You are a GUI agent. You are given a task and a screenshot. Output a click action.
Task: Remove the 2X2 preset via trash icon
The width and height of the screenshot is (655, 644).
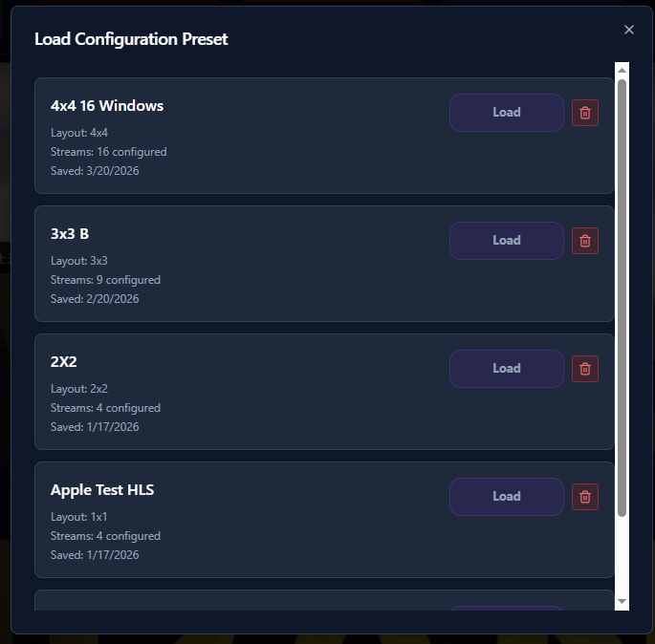coord(585,369)
